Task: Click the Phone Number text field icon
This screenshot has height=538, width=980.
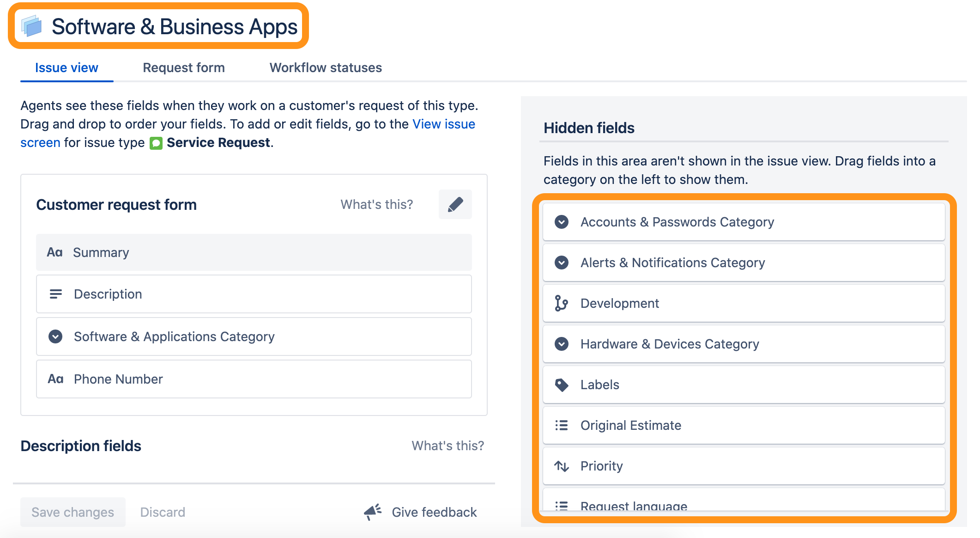Action: (55, 379)
